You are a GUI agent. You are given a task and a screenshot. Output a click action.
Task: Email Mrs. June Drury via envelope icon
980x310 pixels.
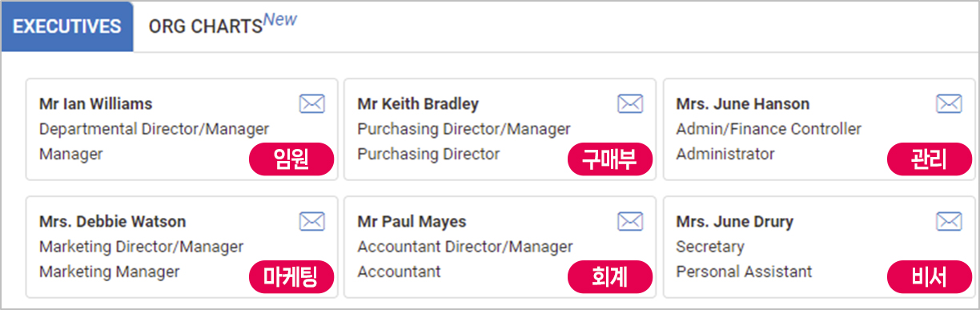[x=949, y=221]
